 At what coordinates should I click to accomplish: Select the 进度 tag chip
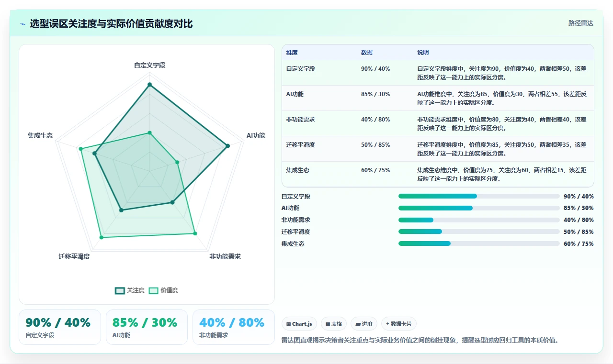click(364, 324)
